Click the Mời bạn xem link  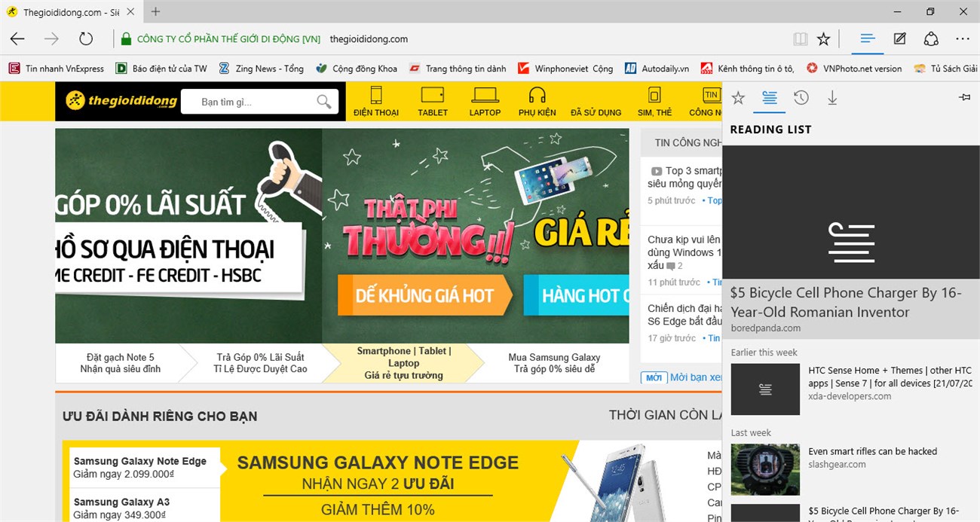click(x=695, y=377)
